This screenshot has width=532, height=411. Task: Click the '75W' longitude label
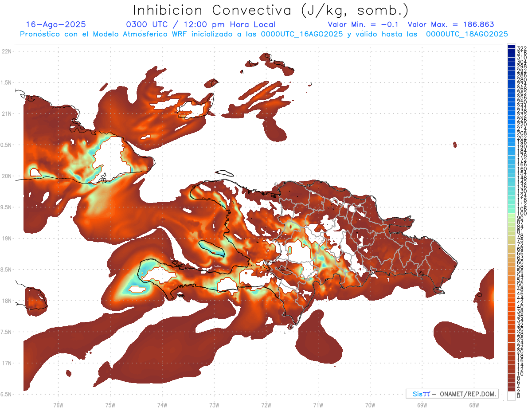110,405
